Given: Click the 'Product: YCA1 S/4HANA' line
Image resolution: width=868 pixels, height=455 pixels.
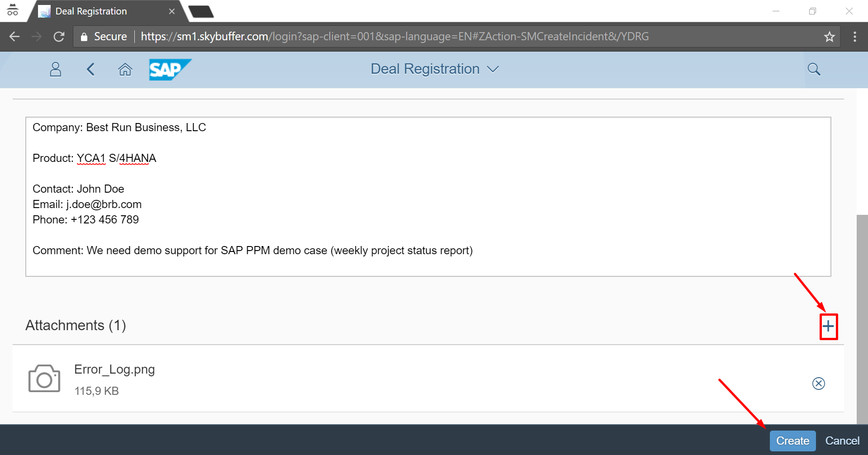Looking at the screenshot, I should (x=94, y=158).
